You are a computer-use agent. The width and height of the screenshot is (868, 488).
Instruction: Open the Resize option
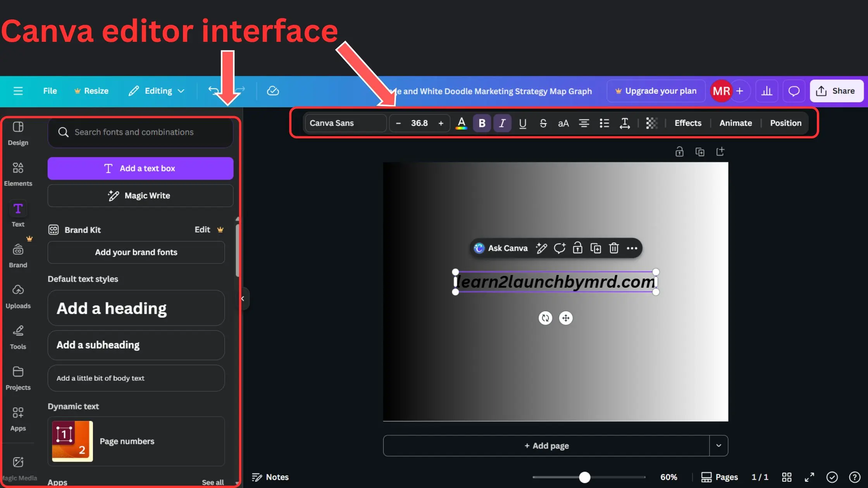91,91
